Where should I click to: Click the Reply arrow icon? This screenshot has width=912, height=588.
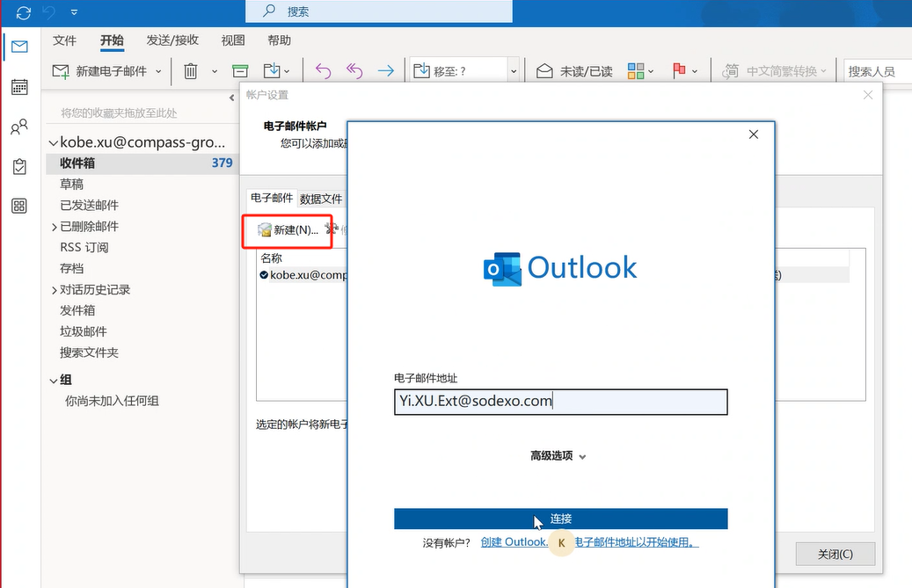pos(323,71)
